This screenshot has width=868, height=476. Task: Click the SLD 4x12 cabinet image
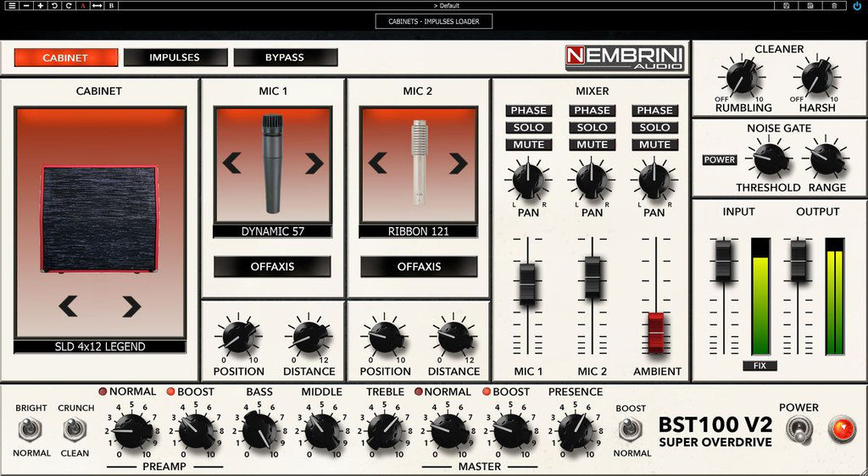[100, 219]
